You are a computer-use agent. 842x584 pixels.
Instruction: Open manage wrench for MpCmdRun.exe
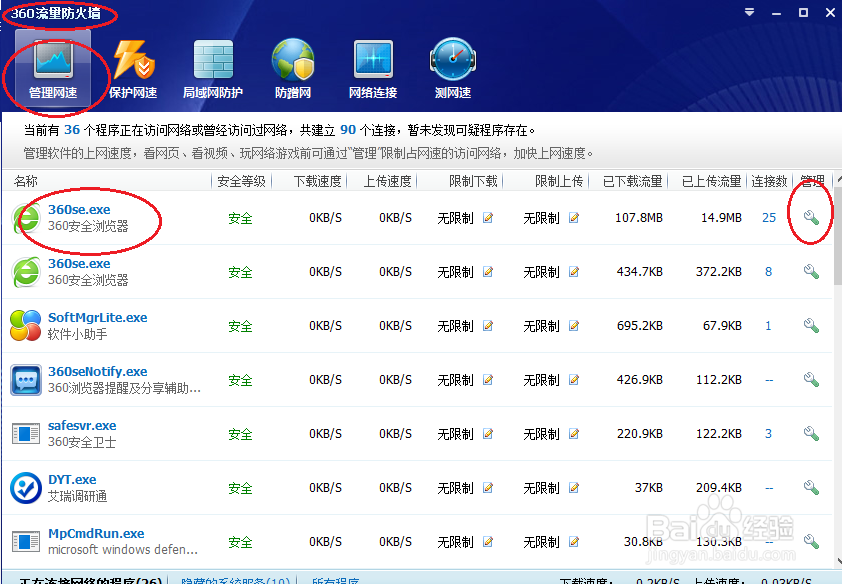click(x=811, y=541)
